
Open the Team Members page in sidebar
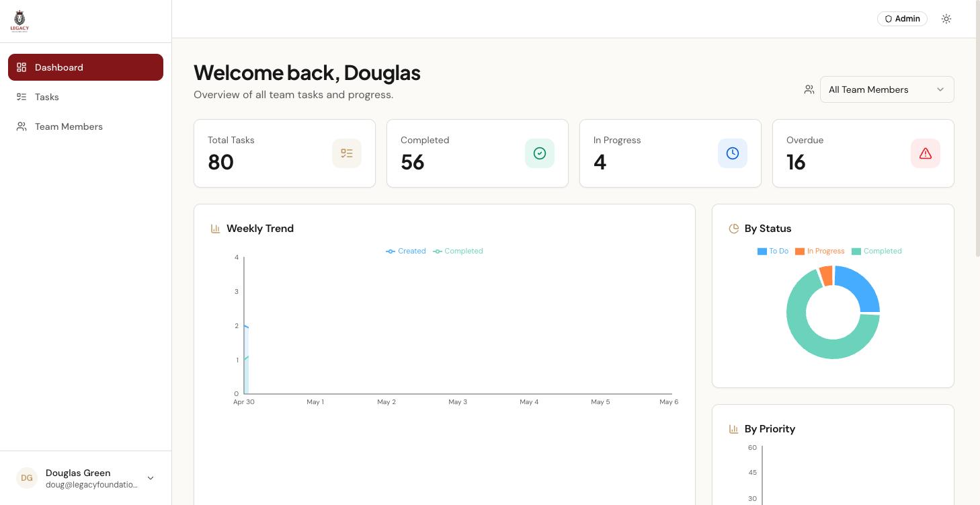[x=85, y=126]
